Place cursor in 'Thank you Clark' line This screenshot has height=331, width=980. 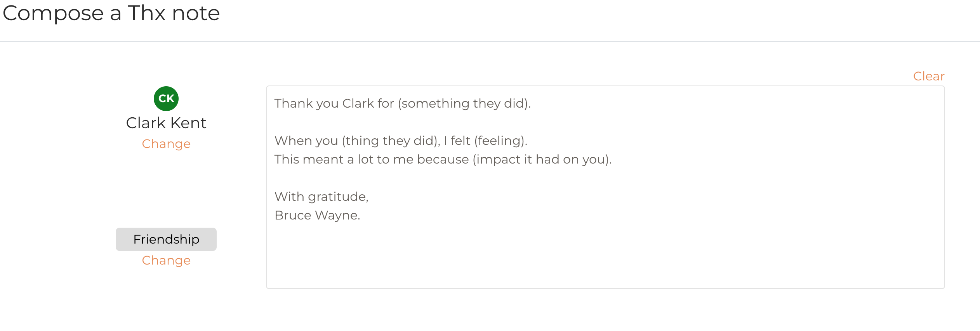307,103
